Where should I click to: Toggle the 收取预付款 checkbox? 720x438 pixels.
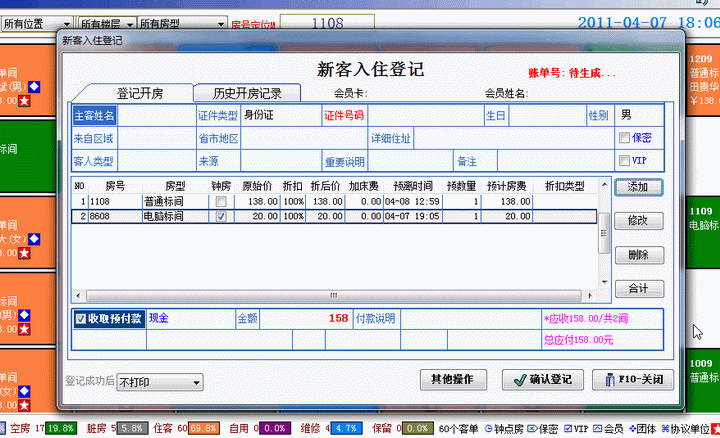[81, 319]
